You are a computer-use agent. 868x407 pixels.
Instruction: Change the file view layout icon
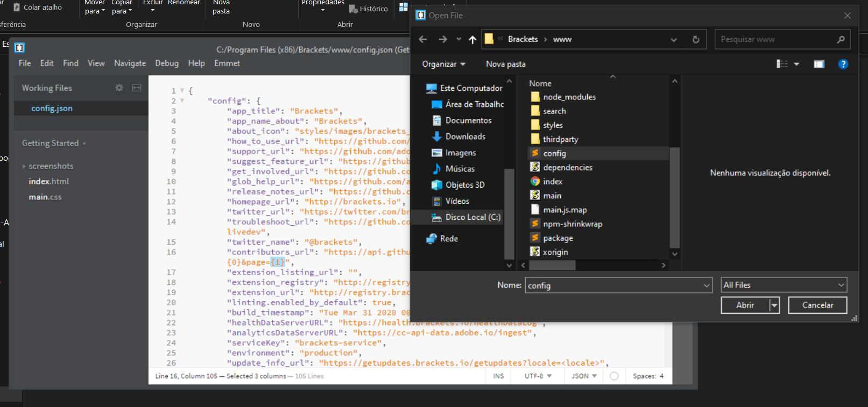pyautogui.click(x=782, y=64)
